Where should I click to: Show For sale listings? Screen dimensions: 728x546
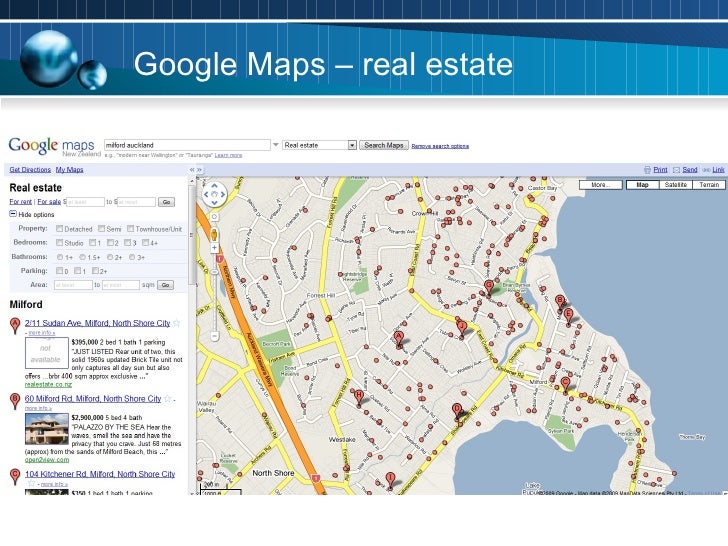49,202
